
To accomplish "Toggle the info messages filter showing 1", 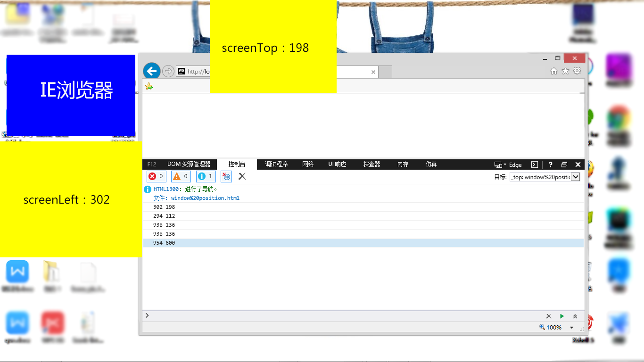I will tap(206, 176).
